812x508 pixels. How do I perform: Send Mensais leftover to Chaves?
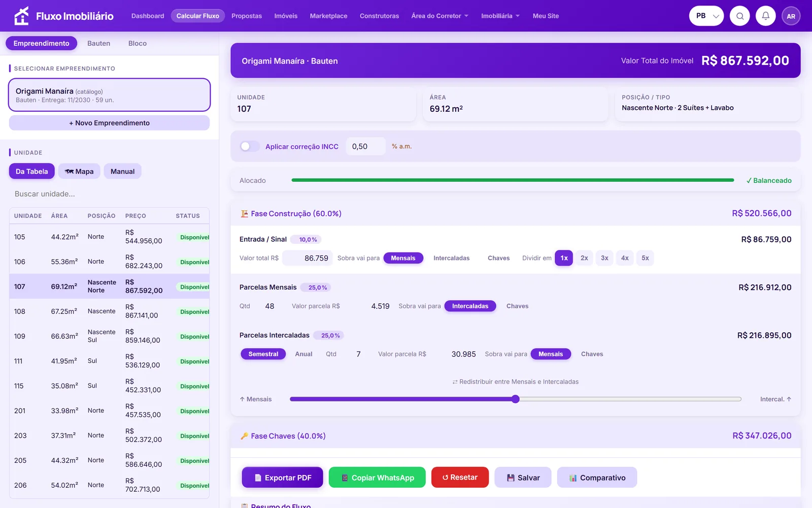coord(517,306)
